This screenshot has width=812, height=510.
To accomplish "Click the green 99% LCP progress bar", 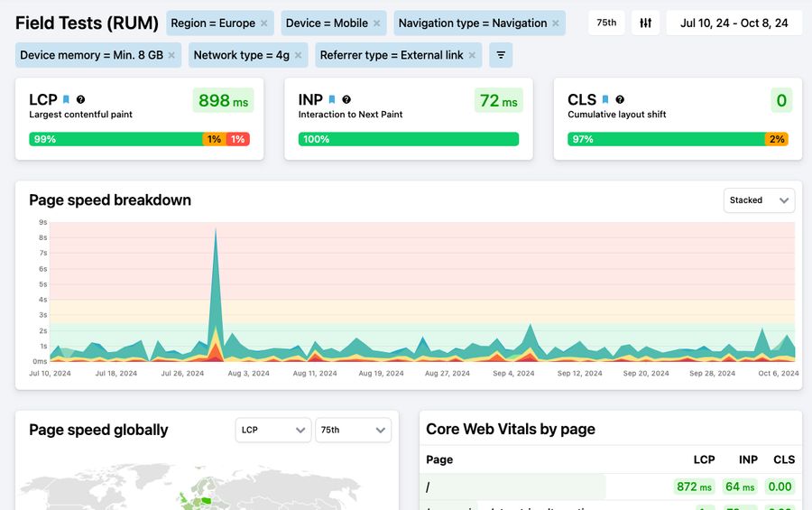I will click(x=115, y=139).
